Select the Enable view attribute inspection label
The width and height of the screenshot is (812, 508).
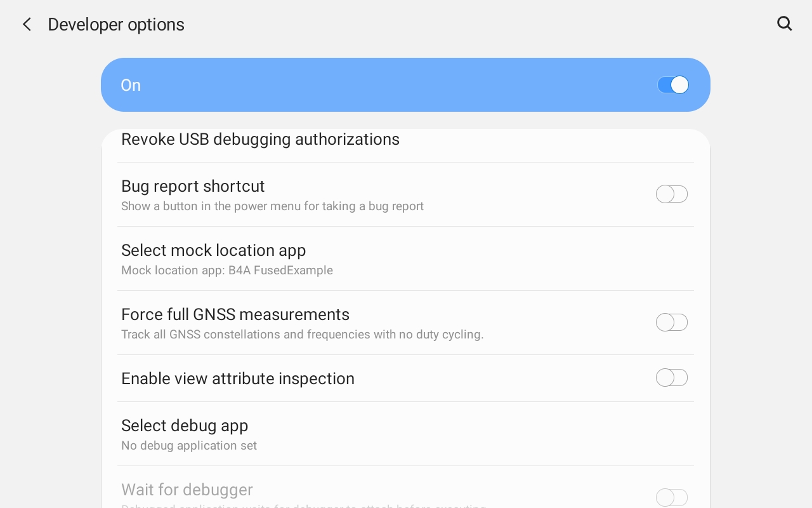point(238,378)
